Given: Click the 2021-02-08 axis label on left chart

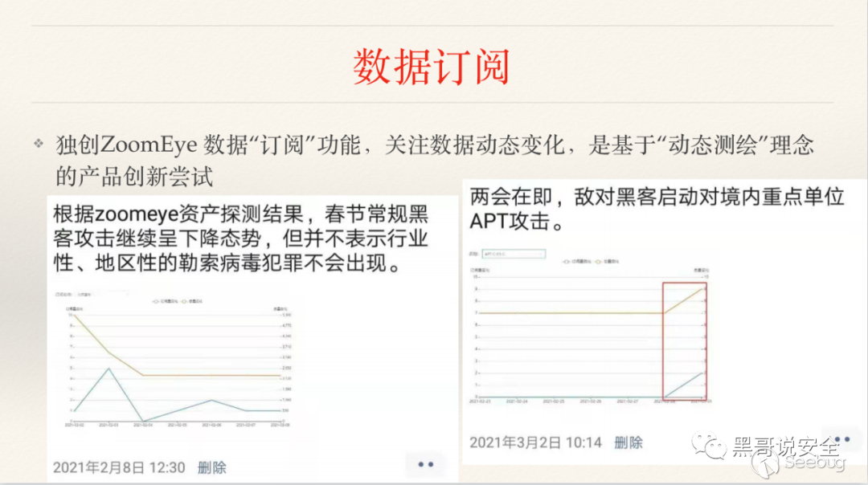Looking at the screenshot, I should [x=280, y=425].
